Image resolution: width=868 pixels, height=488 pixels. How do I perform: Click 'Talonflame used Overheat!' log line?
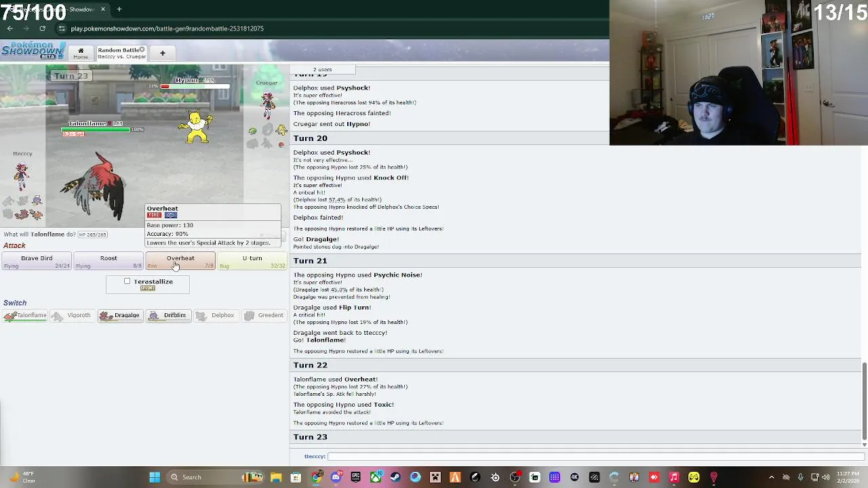pyautogui.click(x=336, y=380)
